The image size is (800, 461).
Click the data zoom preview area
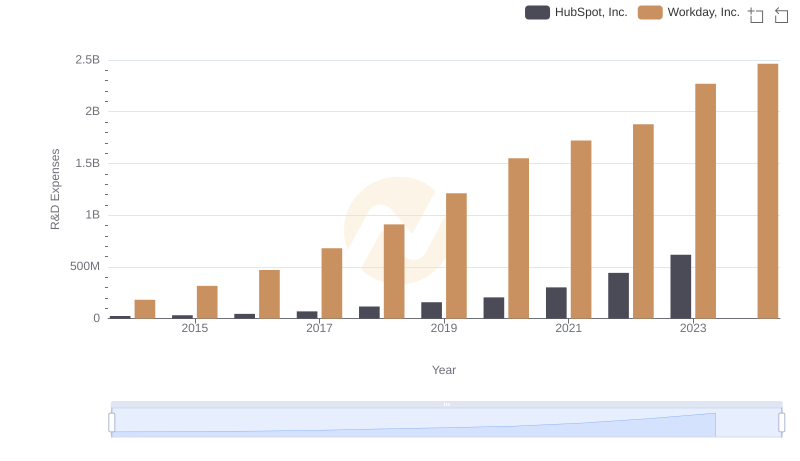(x=446, y=423)
